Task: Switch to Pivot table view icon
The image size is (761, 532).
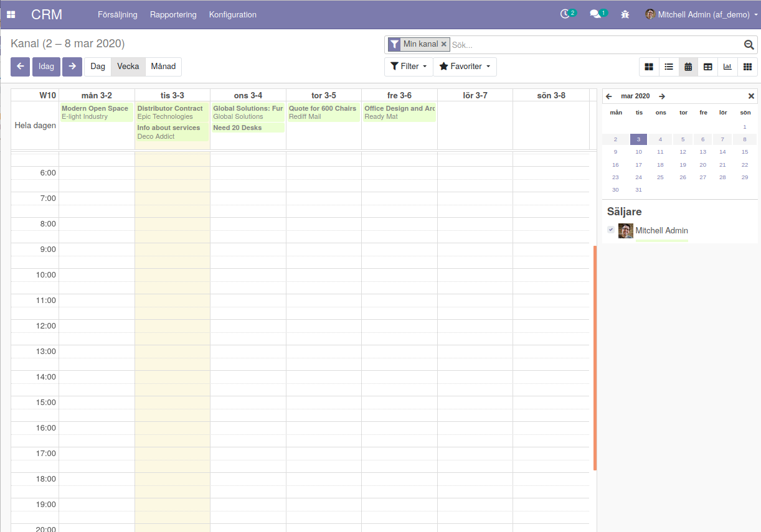Action: (708, 67)
